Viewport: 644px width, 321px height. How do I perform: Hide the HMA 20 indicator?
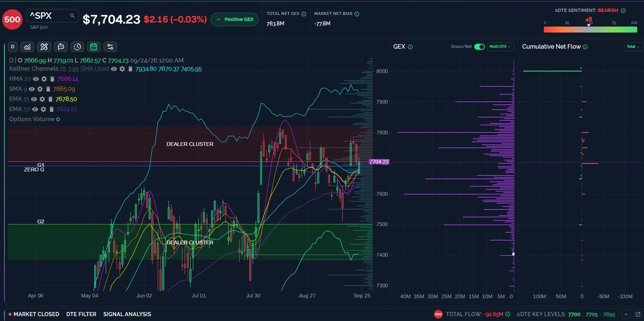tap(36, 79)
